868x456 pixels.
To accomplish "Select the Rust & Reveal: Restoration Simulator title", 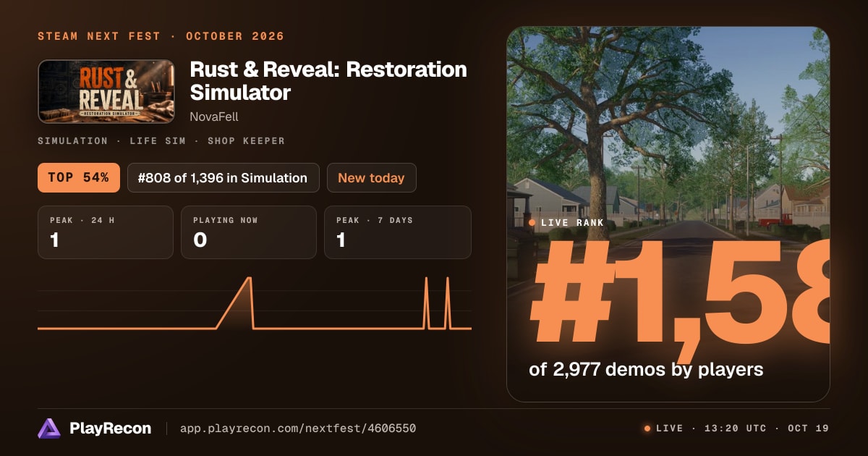I will tap(328, 81).
